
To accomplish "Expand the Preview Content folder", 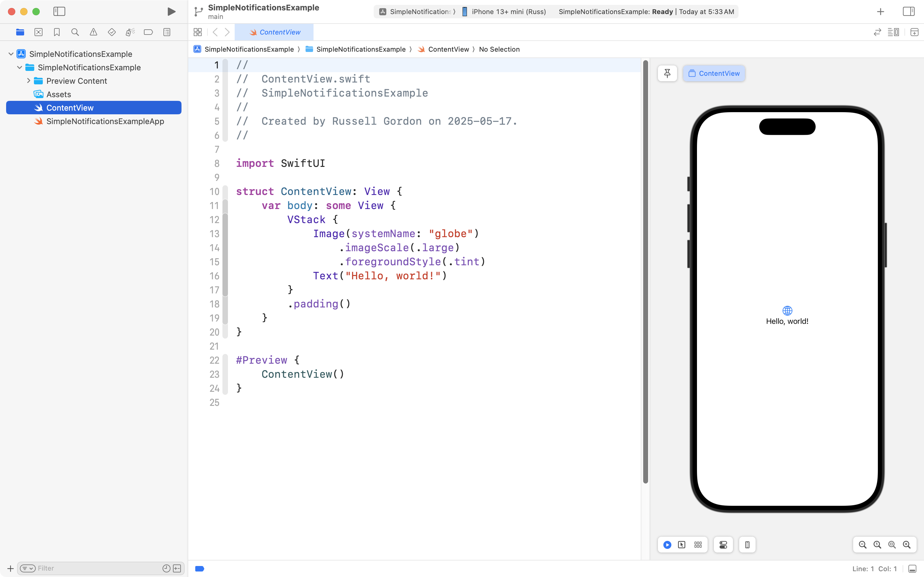I will pyautogui.click(x=29, y=81).
